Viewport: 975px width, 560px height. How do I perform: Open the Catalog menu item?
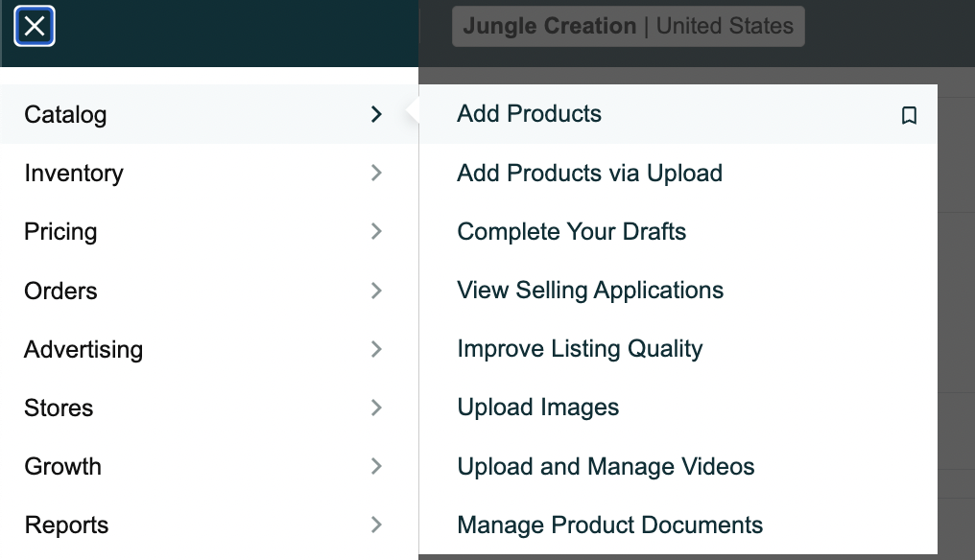point(209,114)
